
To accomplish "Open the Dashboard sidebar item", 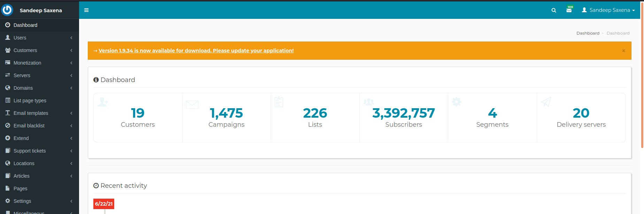I will [x=39, y=25].
